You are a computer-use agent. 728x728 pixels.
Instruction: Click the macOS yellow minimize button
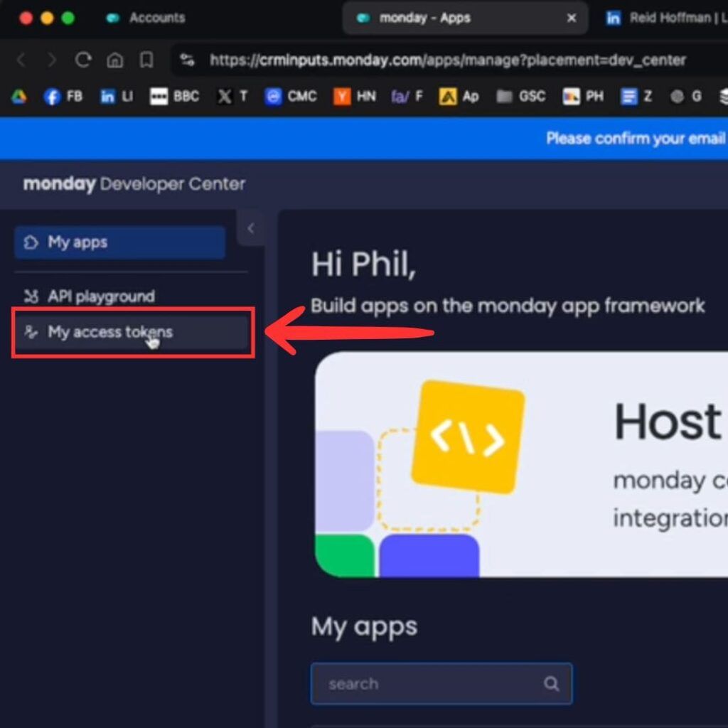(47, 18)
